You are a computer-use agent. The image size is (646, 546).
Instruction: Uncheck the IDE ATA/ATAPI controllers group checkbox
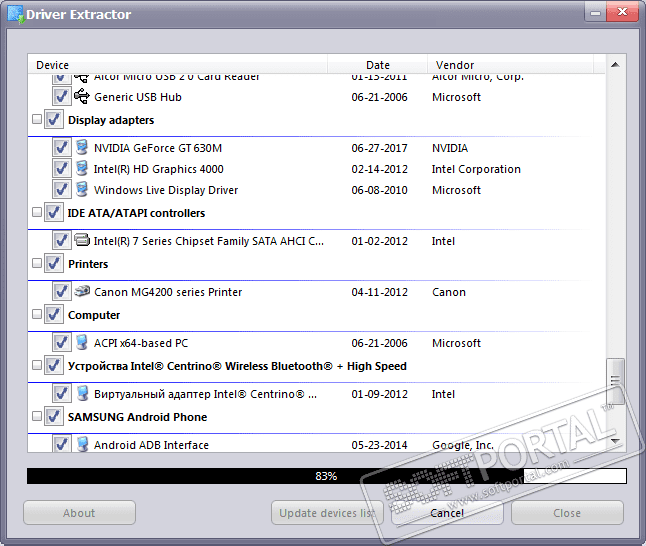54,213
